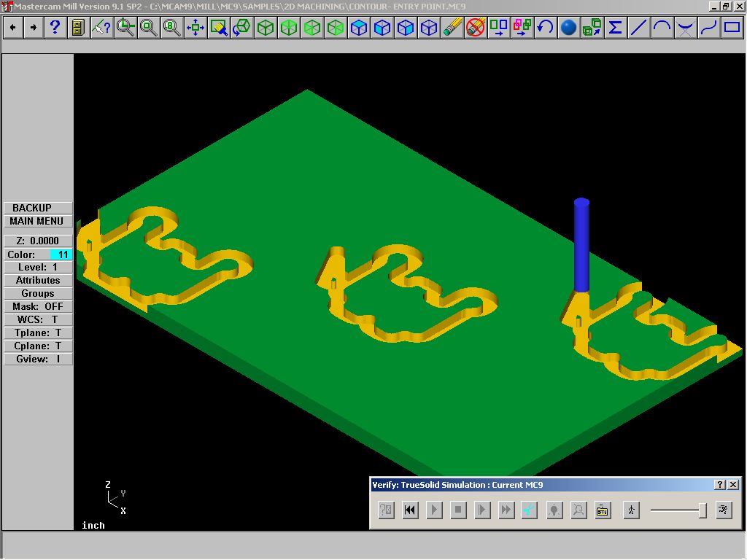Open the Color setting showing 11
The image size is (747, 560).
click(38, 254)
